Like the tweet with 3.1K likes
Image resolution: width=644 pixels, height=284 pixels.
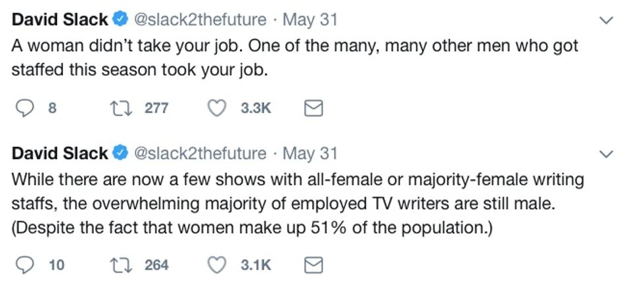point(217,265)
